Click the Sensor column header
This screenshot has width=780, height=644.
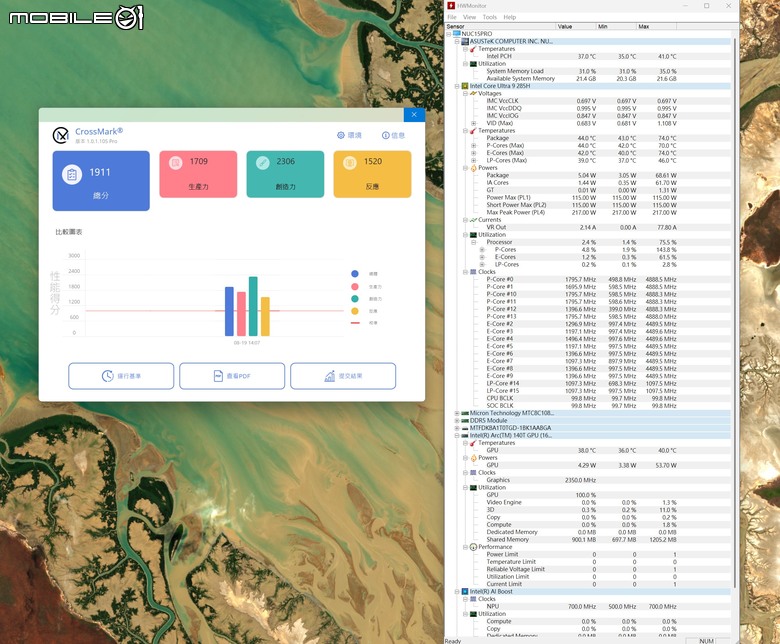coord(500,26)
